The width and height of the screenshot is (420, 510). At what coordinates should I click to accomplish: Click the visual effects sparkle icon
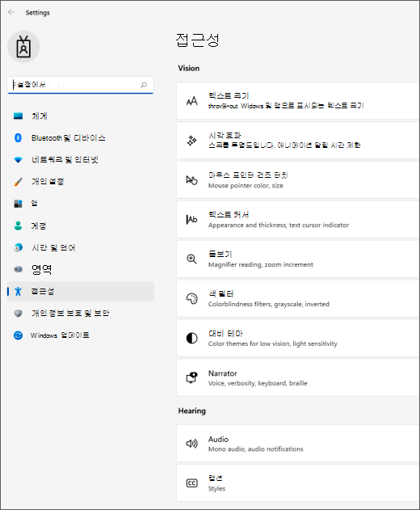point(191,141)
